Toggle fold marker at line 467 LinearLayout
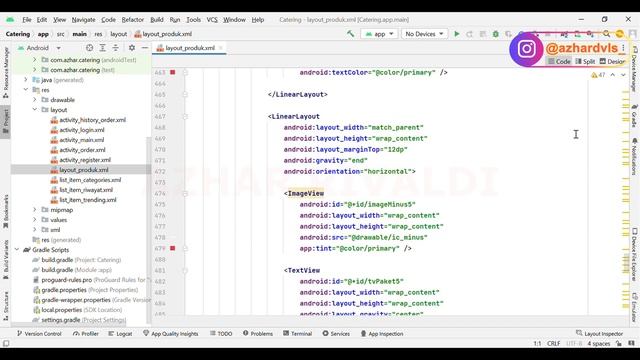This screenshot has width=640, height=360. coord(185,116)
